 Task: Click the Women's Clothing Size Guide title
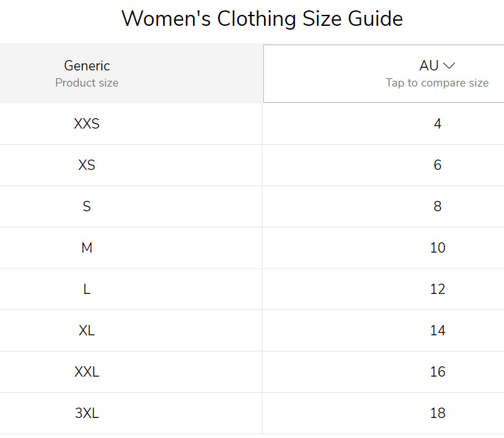click(x=262, y=18)
